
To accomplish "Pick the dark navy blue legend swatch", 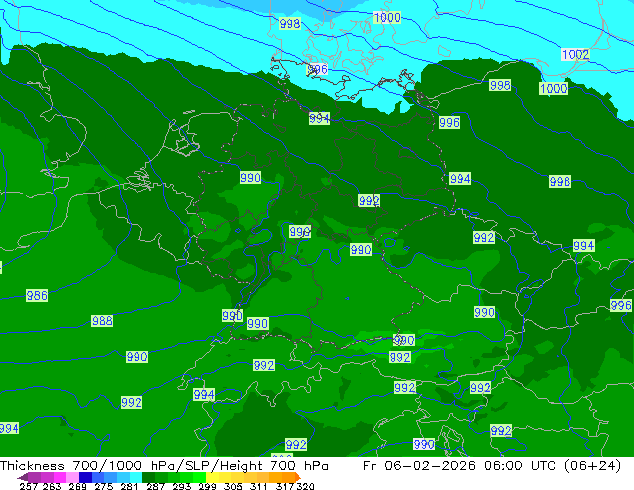I will 85,477.
